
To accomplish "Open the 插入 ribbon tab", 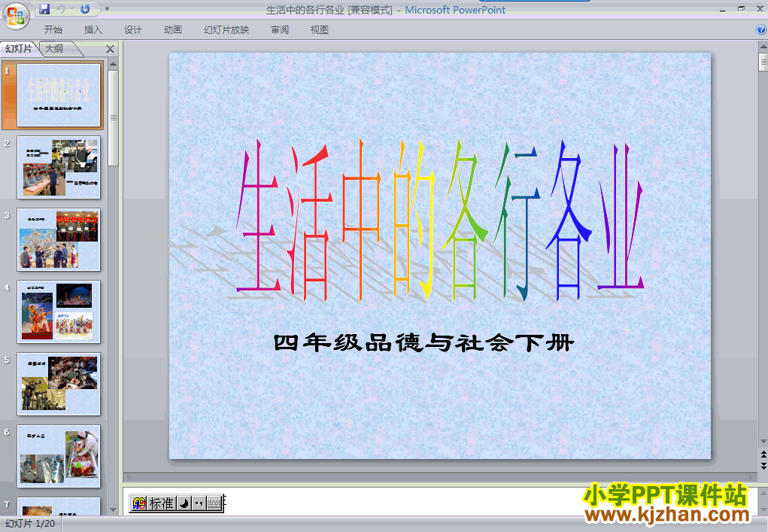I will [x=93, y=30].
